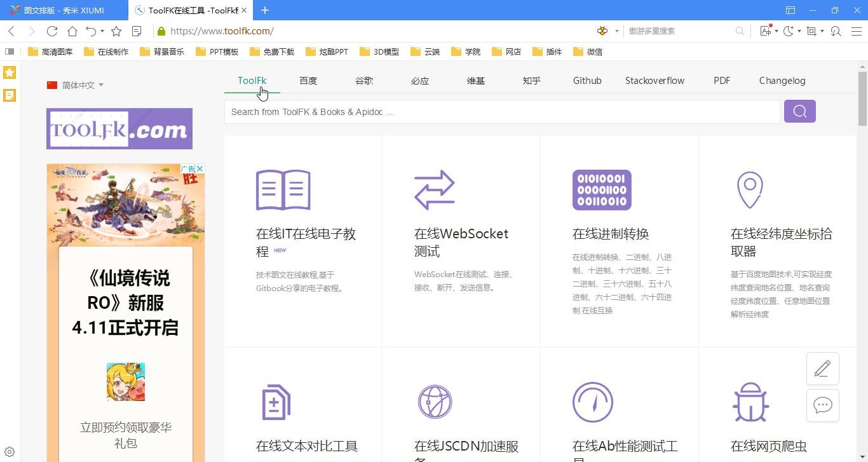Switch to the Github search tab
Viewport: 868px width, 462px height.
pyautogui.click(x=587, y=81)
